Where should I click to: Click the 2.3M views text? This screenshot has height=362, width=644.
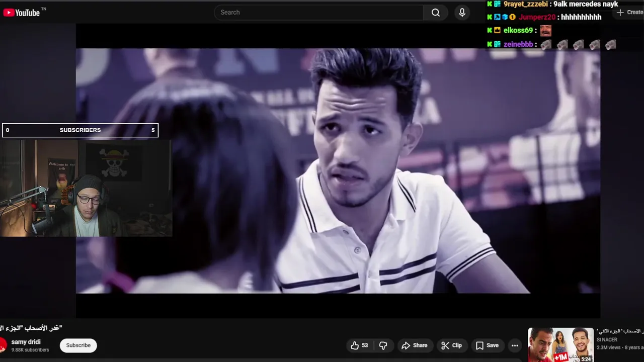pos(608,347)
